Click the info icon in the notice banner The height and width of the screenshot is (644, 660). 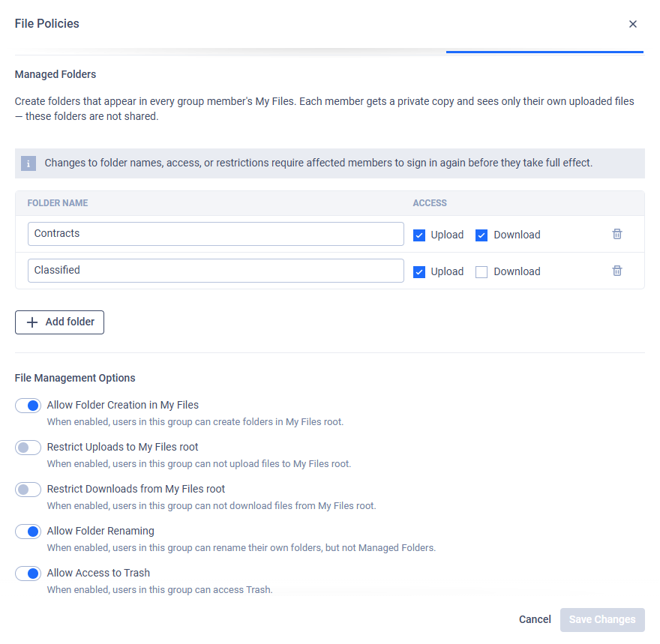click(x=28, y=163)
